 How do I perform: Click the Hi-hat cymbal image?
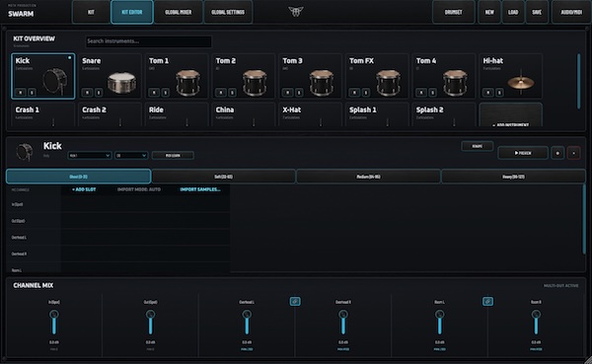[521, 81]
